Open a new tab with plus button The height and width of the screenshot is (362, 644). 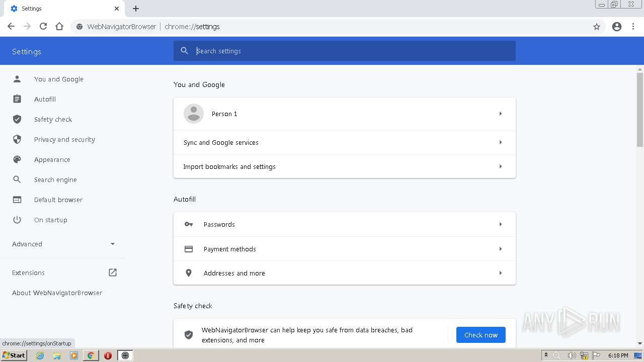[136, 9]
